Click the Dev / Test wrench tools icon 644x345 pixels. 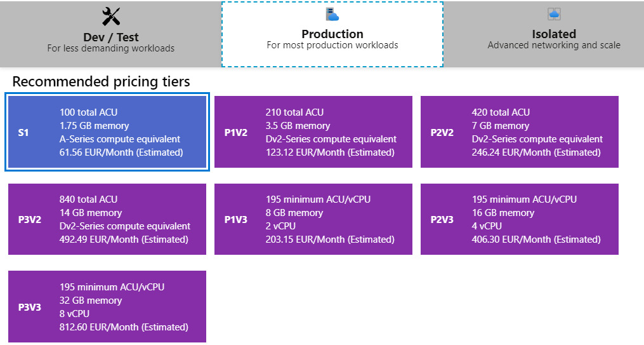[x=111, y=17]
